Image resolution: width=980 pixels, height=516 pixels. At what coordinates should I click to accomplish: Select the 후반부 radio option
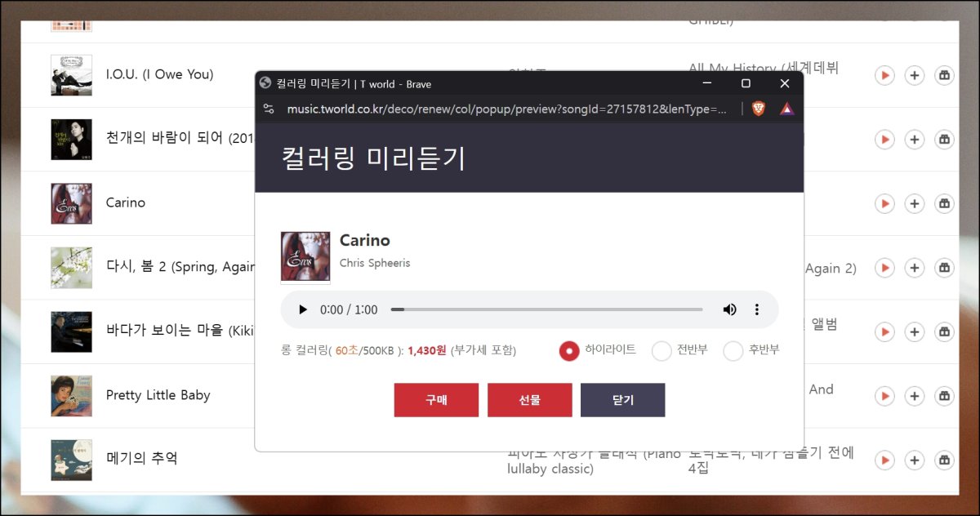coord(733,350)
